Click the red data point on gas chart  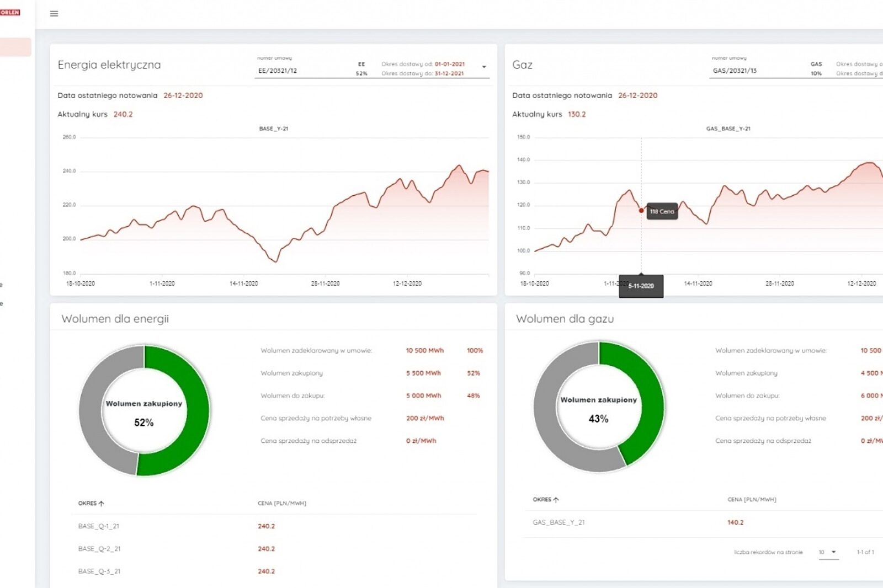tap(641, 210)
